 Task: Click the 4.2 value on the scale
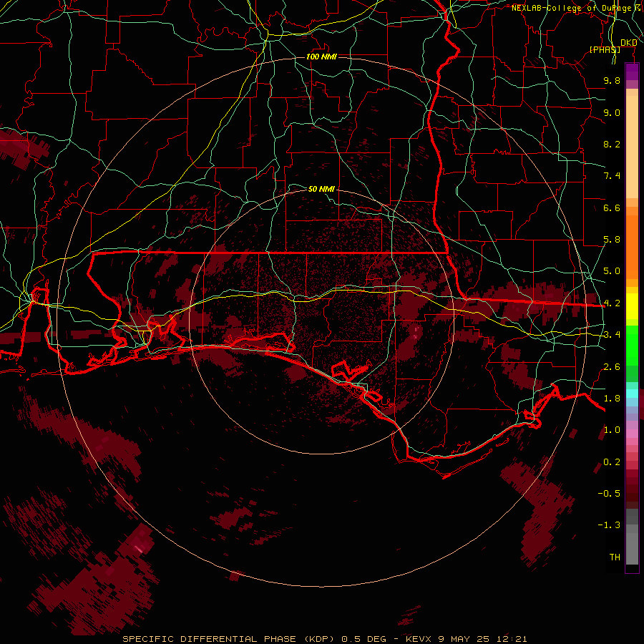(x=612, y=303)
